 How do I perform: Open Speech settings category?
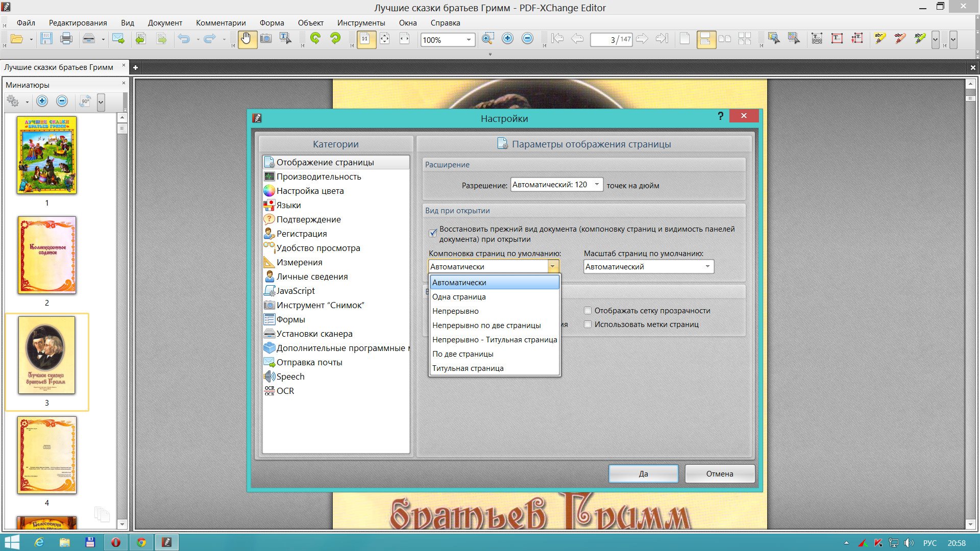coord(336,377)
